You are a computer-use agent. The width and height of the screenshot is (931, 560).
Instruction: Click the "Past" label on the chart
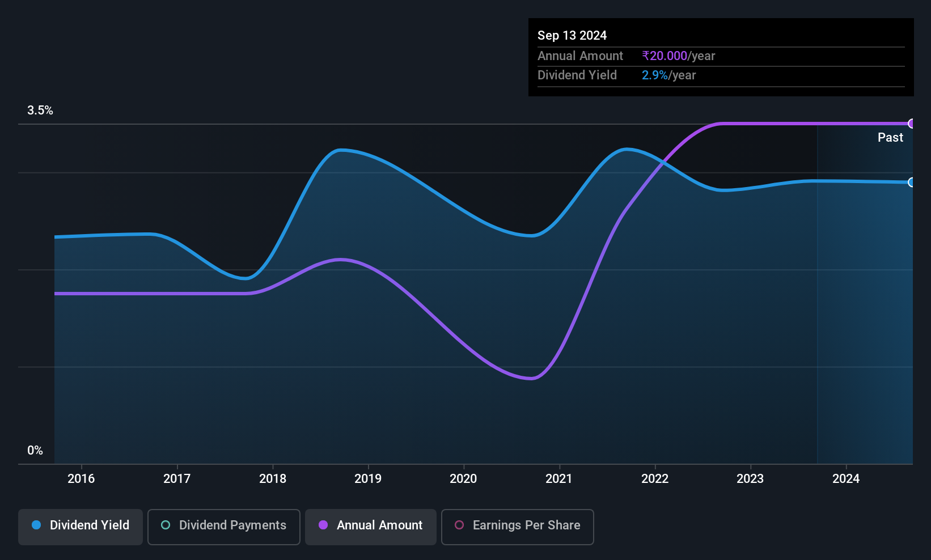tap(890, 138)
